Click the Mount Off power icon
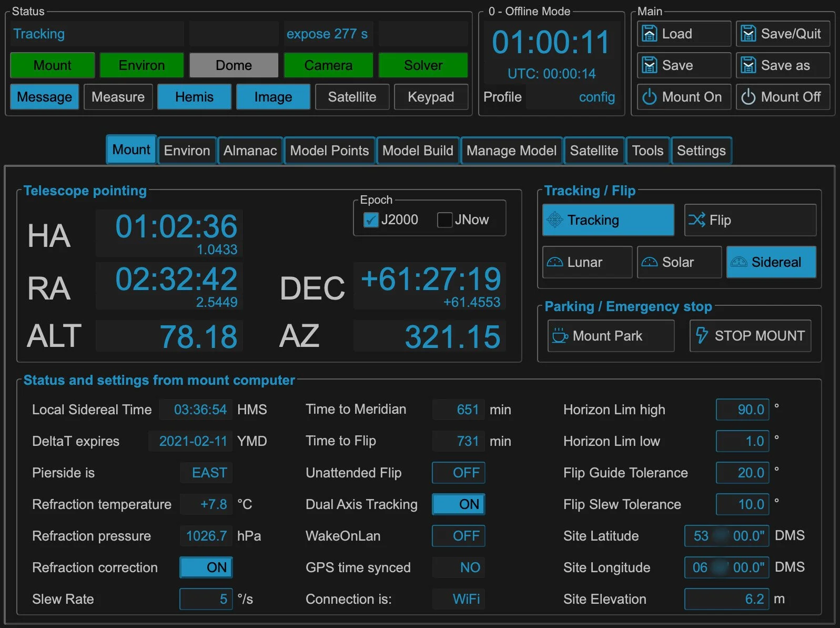 pyautogui.click(x=748, y=97)
